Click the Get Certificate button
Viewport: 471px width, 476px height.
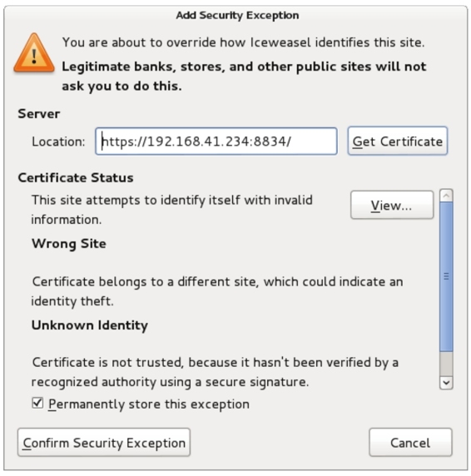pos(397,141)
